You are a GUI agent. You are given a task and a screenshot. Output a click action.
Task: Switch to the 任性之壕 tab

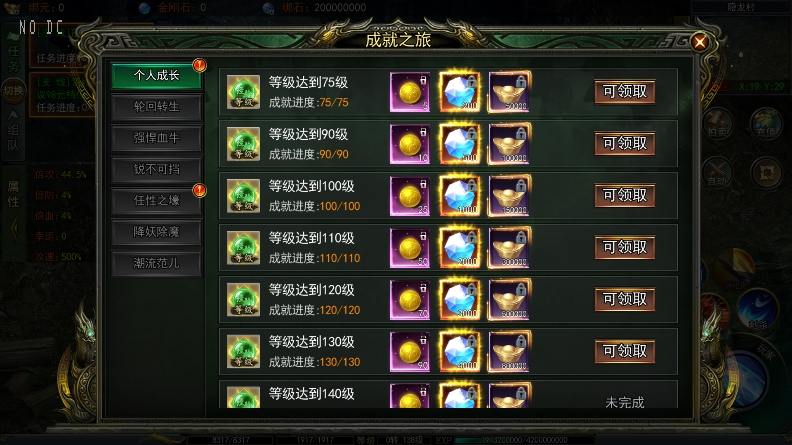point(157,201)
